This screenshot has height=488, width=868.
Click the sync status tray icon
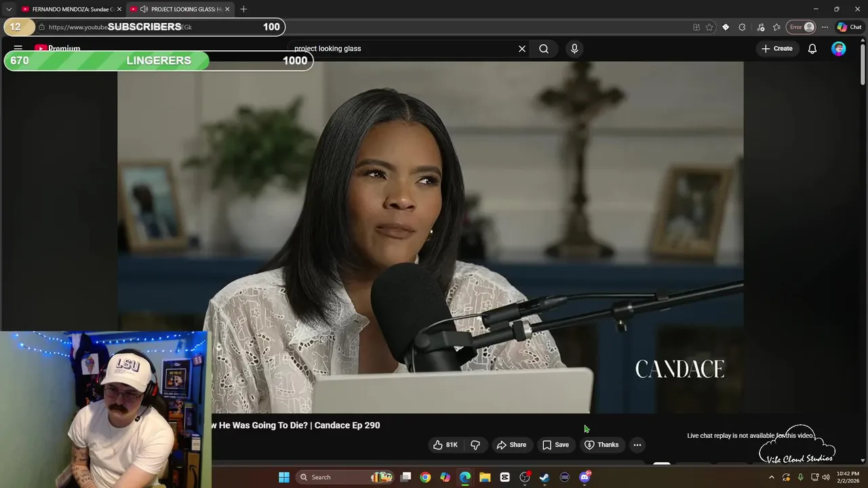pos(786,477)
